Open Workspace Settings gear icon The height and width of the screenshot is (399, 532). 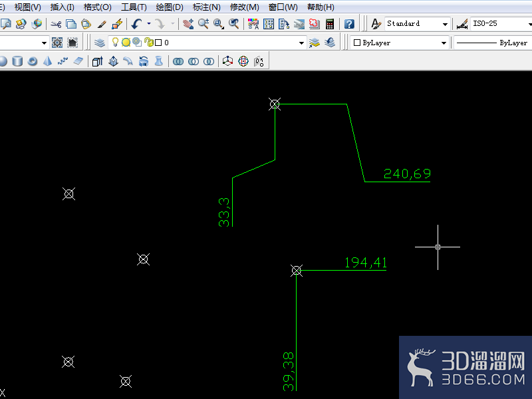point(57,43)
